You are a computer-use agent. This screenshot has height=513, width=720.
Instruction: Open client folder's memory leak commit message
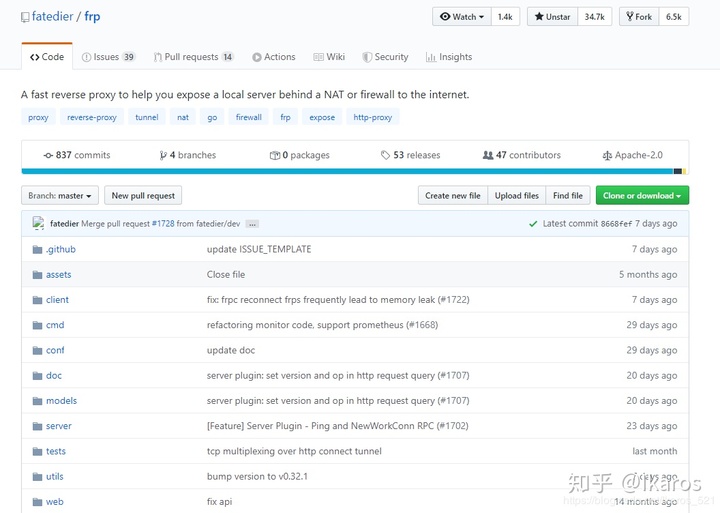(x=338, y=300)
